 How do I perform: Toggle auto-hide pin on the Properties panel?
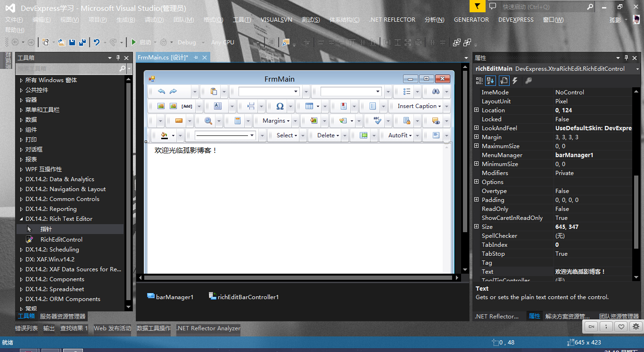click(x=627, y=58)
